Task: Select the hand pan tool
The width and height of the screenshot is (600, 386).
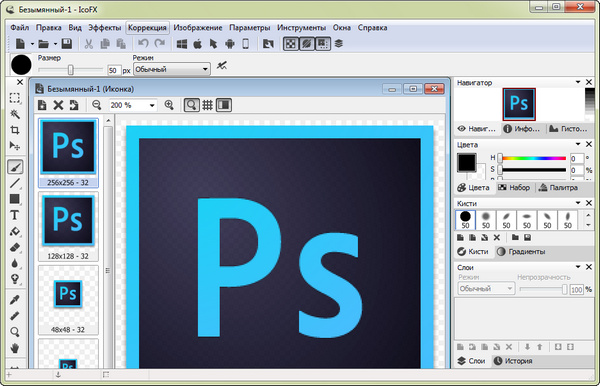Action: (x=15, y=348)
